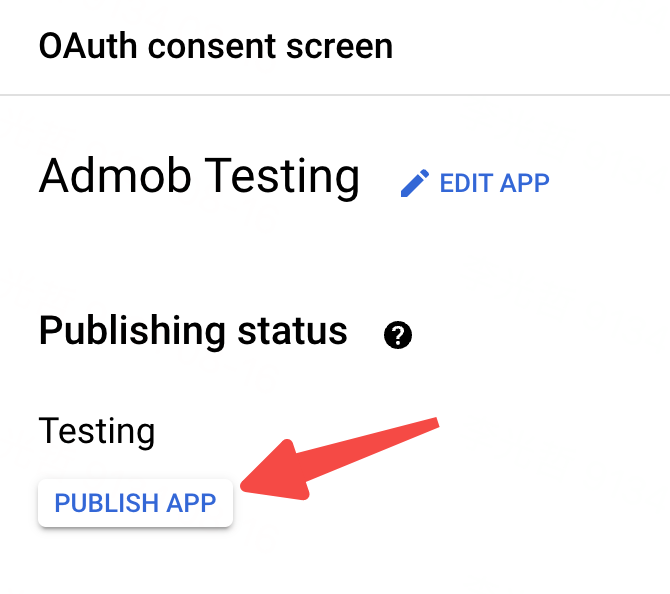Screen dimensions: 670x594
Task: Click the OAuth consent screen title
Action: tap(215, 46)
